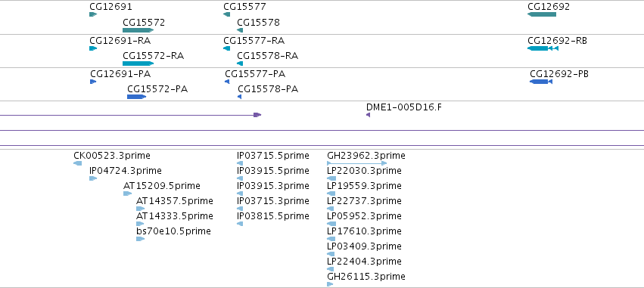The width and height of the screenshot is (644, 288).
Task: Select the IP04724.3prime EST arrow
Action: tap(93, 178)
